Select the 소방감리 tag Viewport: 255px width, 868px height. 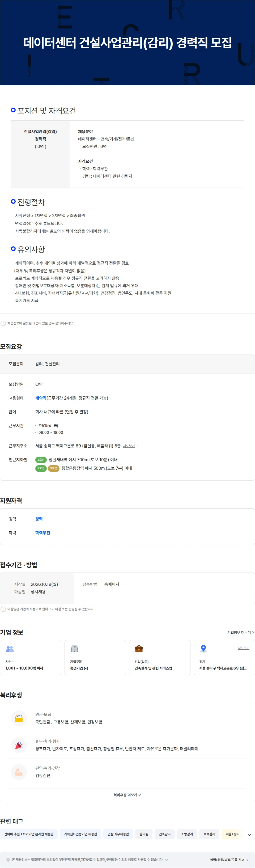tap(187, 834)
